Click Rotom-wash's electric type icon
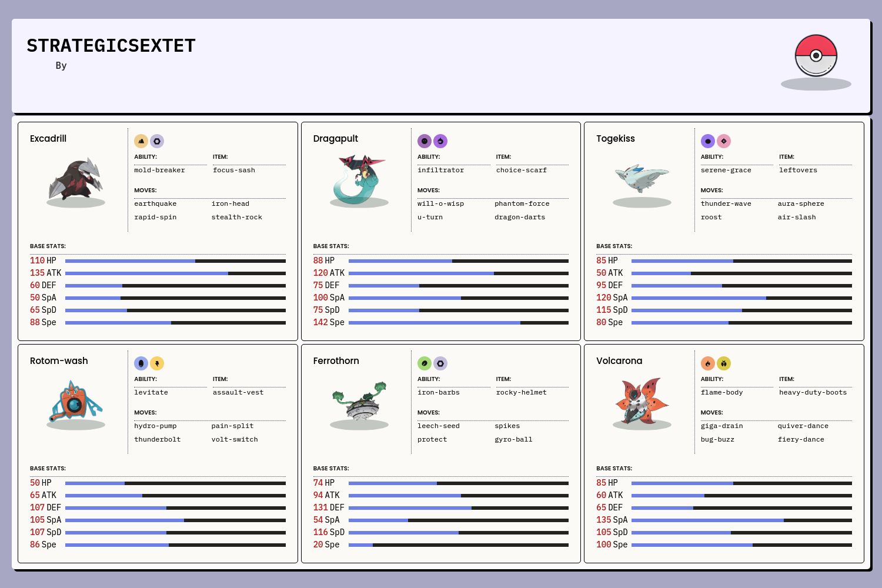Image resolution: width=882 pixels, height=588 pixels. coord(157,363)
